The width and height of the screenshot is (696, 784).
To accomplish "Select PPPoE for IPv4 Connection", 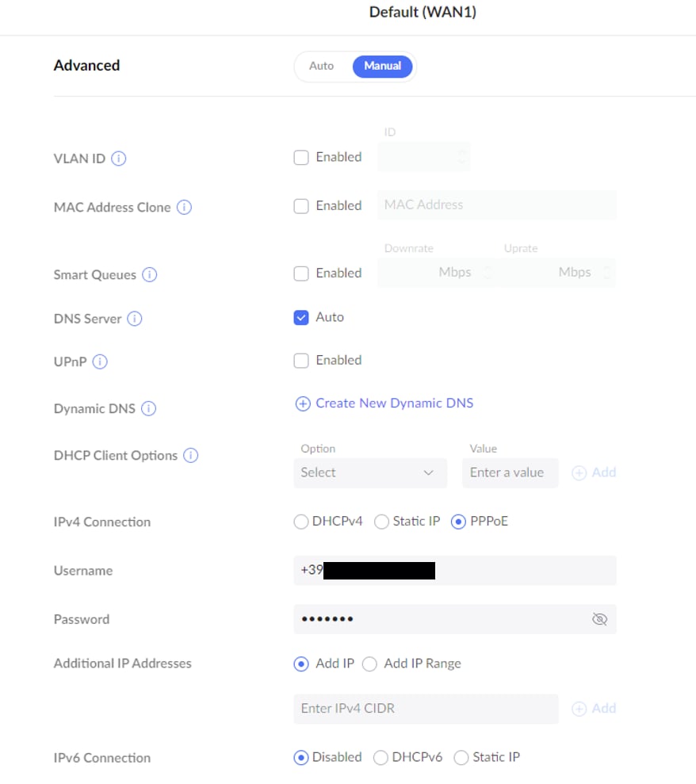I will click(458, 522).
